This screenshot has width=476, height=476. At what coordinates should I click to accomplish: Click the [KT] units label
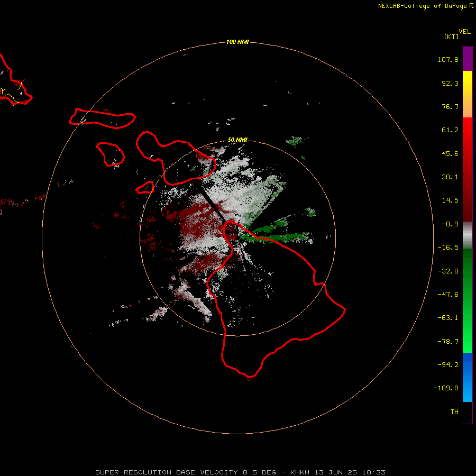click(451, 36)
